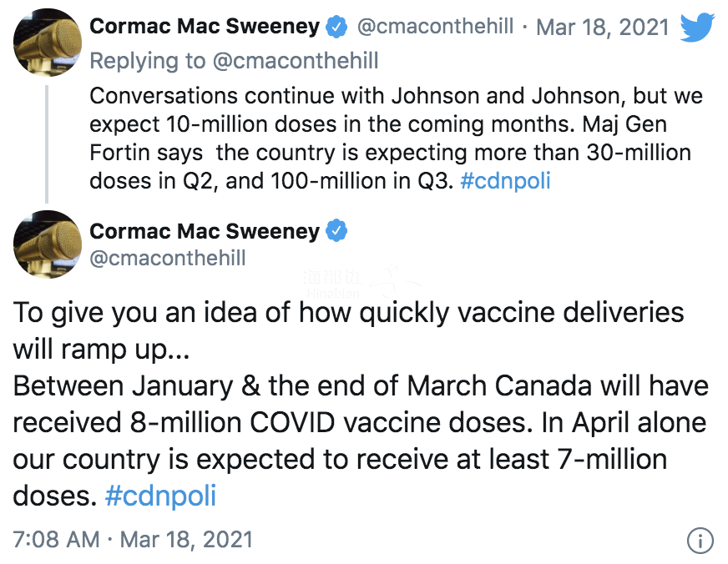Click the vertical thread line connecting the tweets
This screenshot has height=564, width=728.
pyautogui.click(x=47, y=140)
